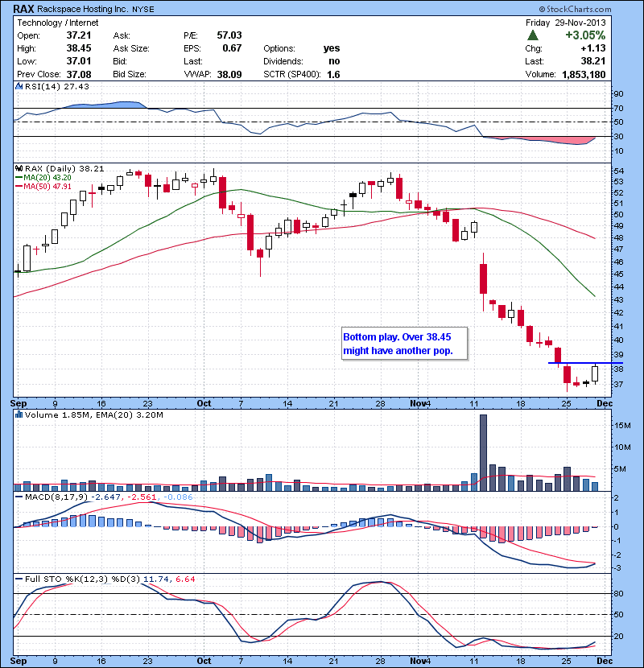Click the blue horizontal resistance line near 38.45
Viewport: 644px width, 668px height.
click(x=585, y=363)
